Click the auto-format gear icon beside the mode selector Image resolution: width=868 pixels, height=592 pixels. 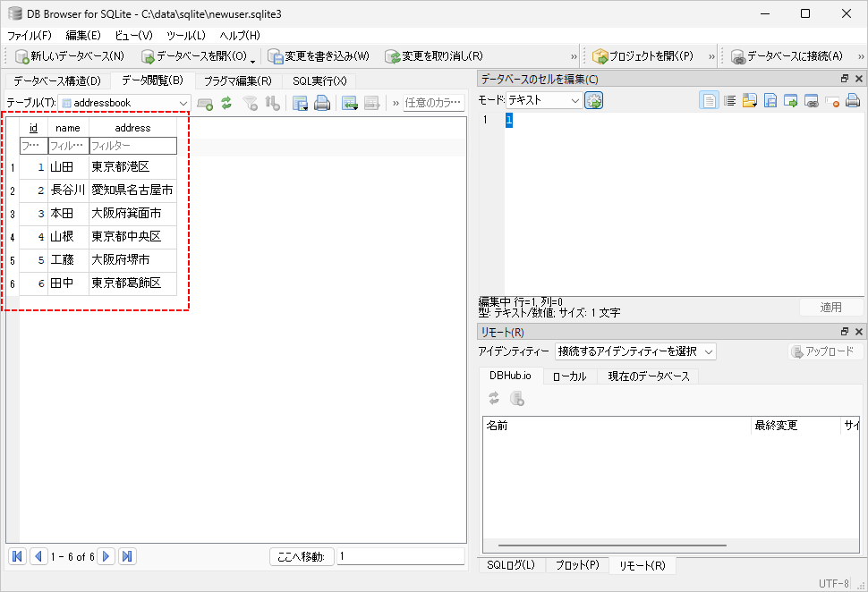(594, 101)
